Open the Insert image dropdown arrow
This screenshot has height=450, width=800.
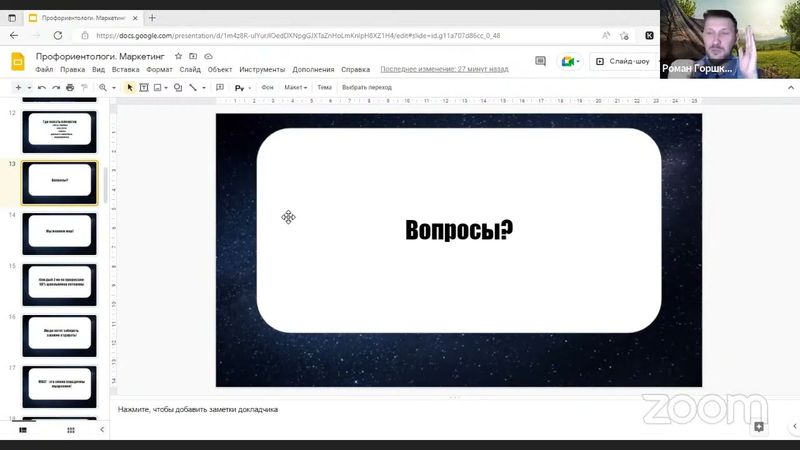point(166,88)
